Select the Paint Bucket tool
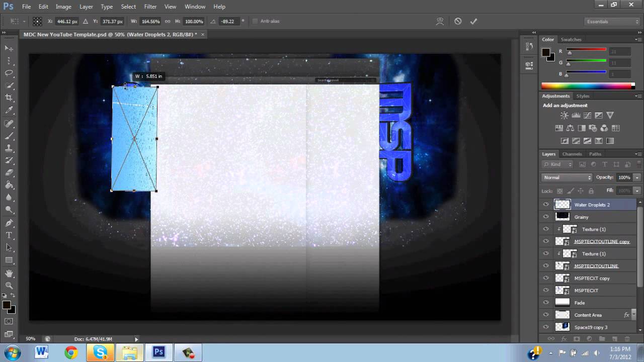The width and height of the screenshot is (644, 362). pos(9,186)
